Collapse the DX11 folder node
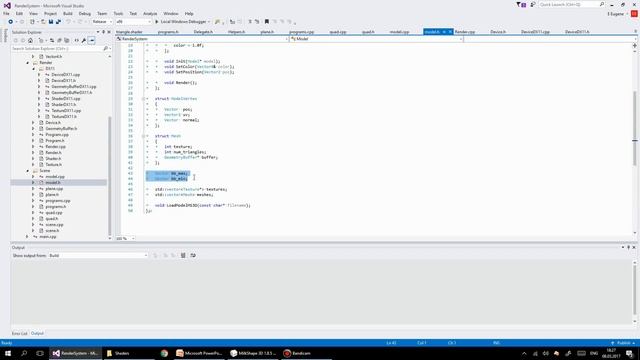This screenshot has height=360, width=640. pyautogui.click(x=33, y=69)
